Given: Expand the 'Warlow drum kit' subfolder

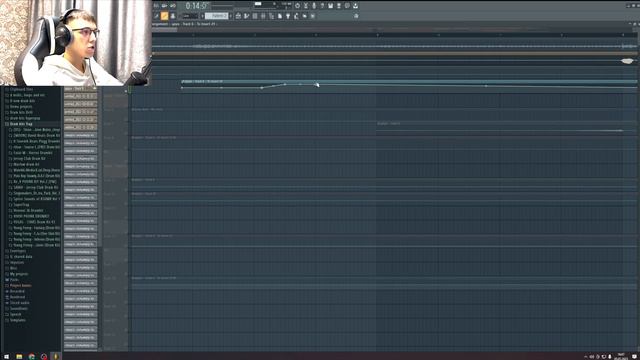Looking at the screenshot, I should (x=26, y=164).
